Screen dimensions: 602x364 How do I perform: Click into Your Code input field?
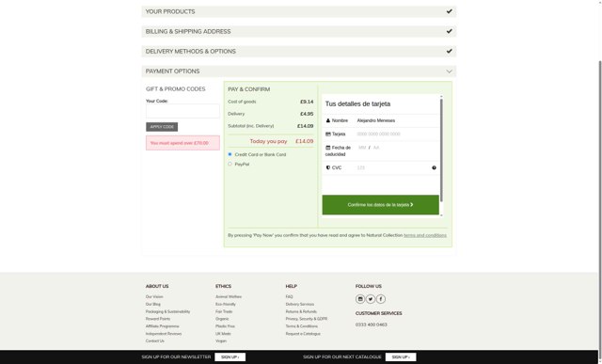point(182,111)
